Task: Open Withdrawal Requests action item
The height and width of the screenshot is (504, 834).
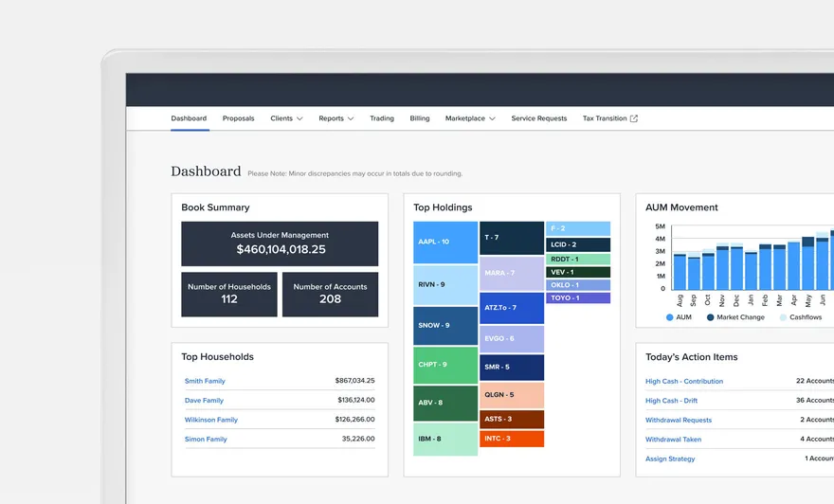Action: pos(679,420)
